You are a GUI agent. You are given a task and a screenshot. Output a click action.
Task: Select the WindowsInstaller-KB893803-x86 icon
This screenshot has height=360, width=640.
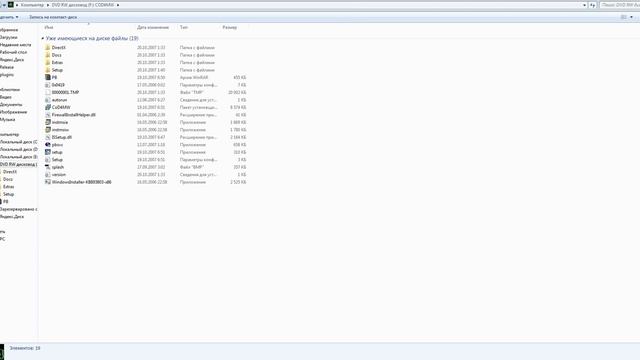(x=48, y=182)
